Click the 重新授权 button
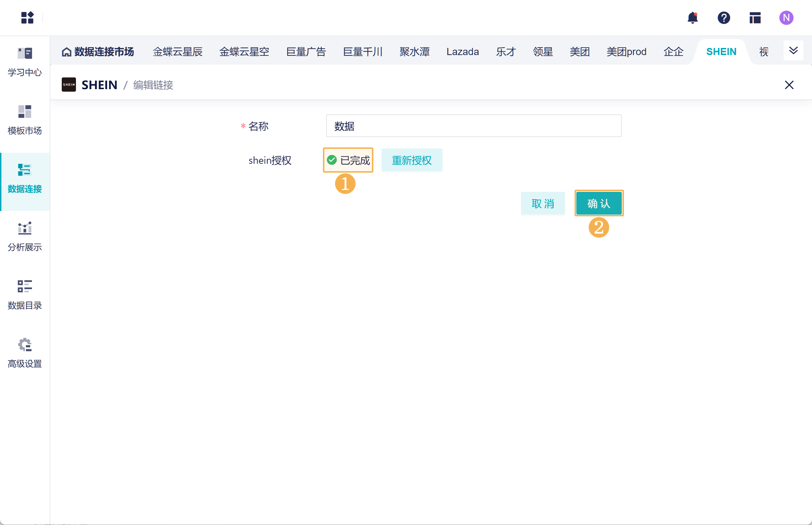 tap(412, 160)
